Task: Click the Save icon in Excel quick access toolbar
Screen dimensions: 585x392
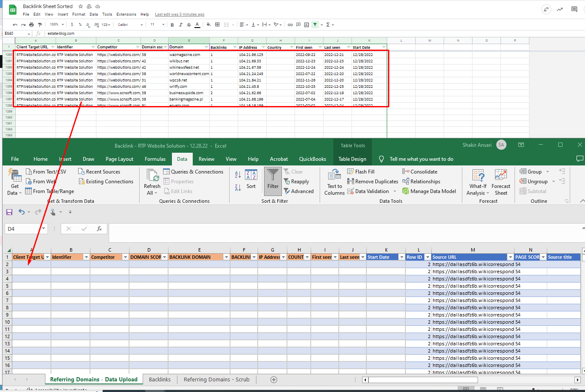Action: pos(9,212)
